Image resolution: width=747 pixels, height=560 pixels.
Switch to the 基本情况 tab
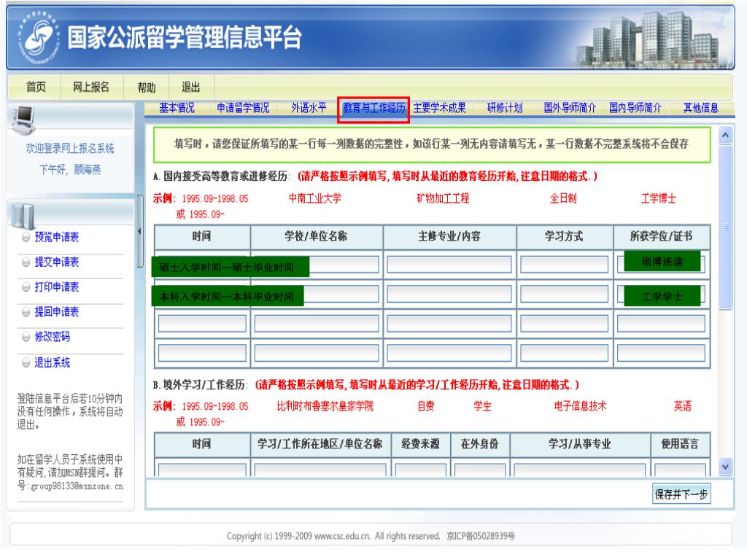[177, 109]
